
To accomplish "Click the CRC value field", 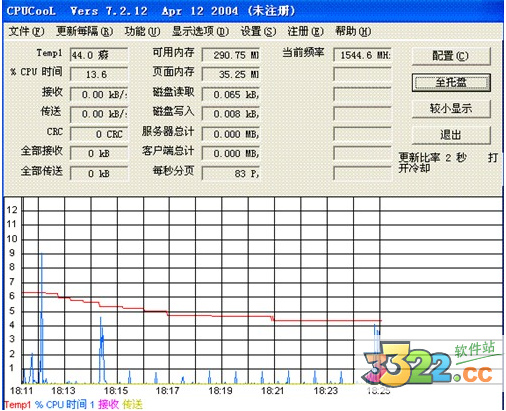I will 99,134.
